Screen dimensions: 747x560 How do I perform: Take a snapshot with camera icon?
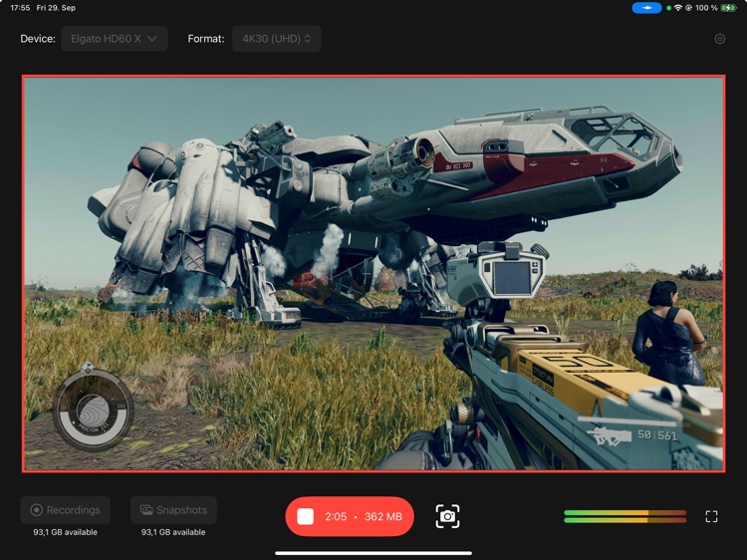pos(447,516)
